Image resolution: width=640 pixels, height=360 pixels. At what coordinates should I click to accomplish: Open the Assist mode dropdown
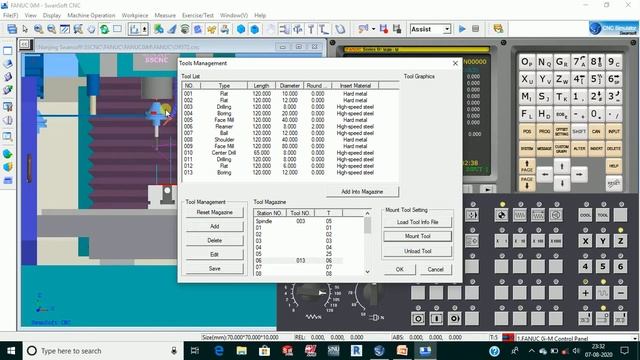coord(447,29)
